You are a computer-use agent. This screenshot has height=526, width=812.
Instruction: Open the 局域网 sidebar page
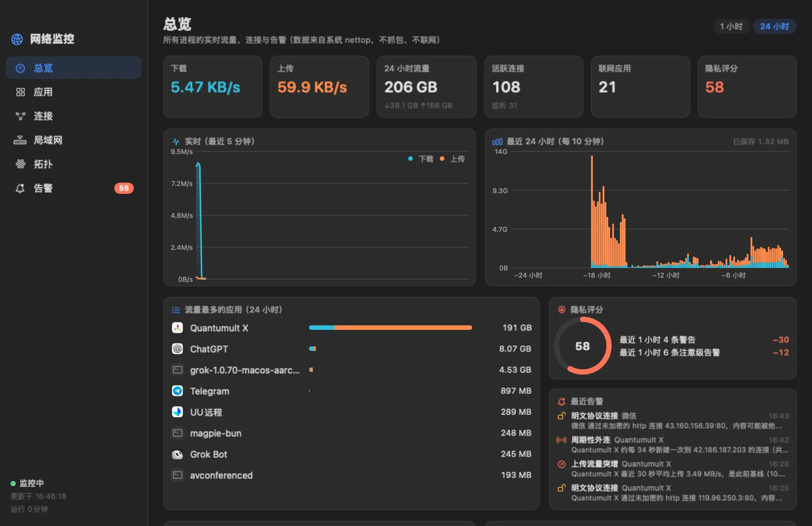click(x=74, y=140)
